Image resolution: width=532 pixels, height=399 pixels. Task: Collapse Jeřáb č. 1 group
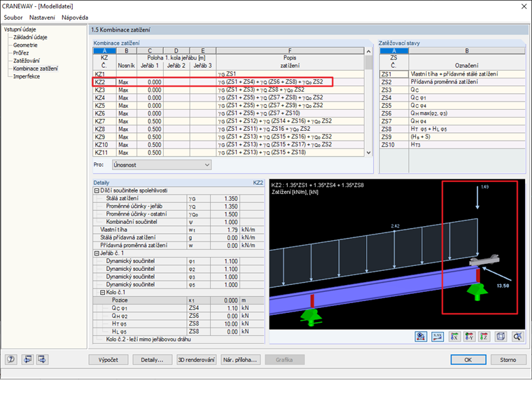[x=97, y=253]
